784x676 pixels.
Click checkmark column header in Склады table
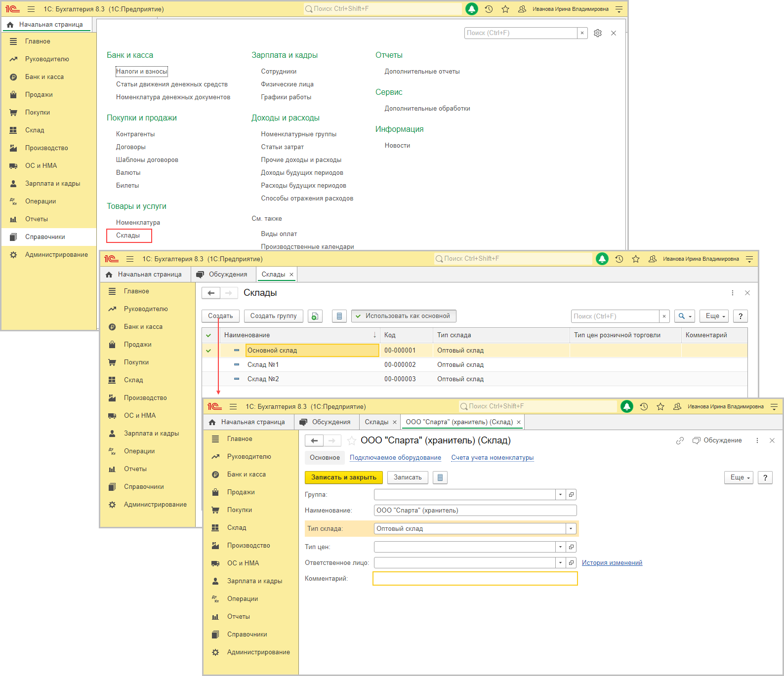click(x=208, y=335)
